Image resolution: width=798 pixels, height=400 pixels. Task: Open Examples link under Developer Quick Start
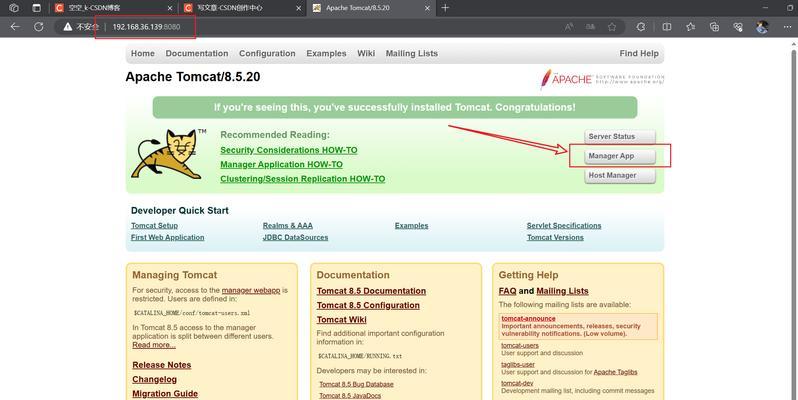tap(411, 225)
